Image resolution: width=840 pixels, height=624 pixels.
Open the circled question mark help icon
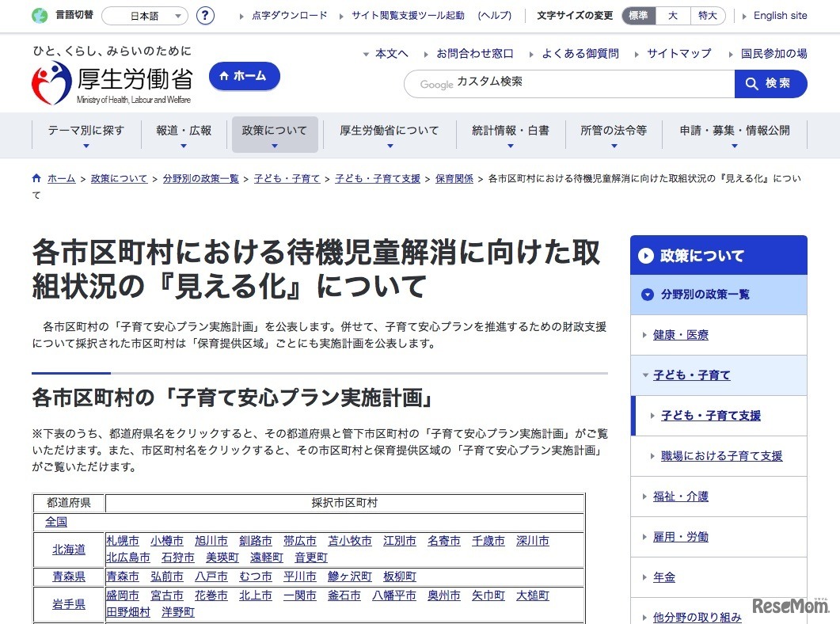pyautogui.click(x=205, y=16)
